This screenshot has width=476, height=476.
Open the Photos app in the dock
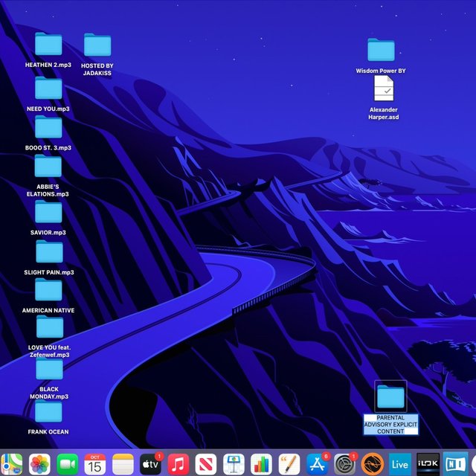(39, 464)
